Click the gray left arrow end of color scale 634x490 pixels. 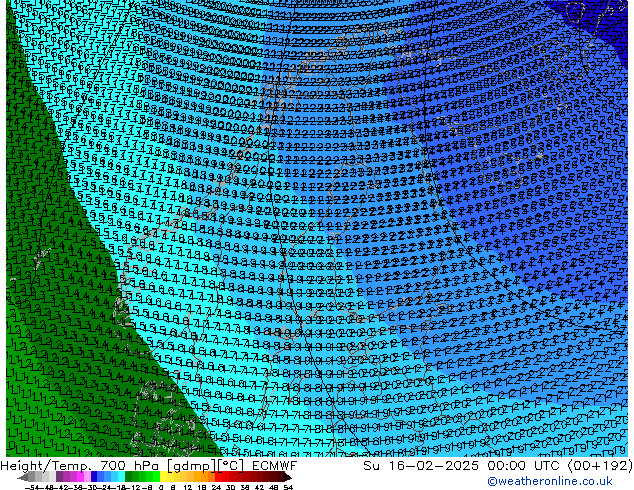coord(23,477)
